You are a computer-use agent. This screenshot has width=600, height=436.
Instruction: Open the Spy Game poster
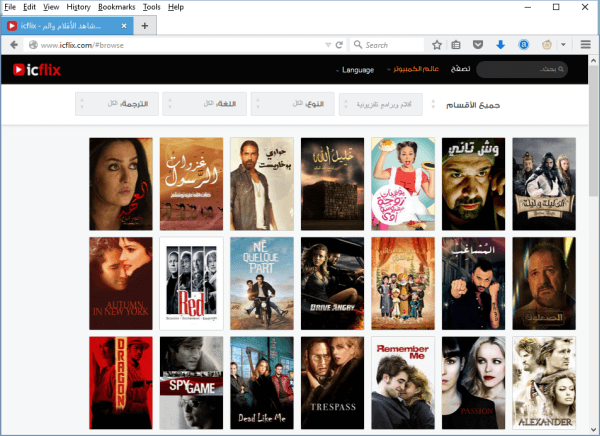[x=191, y=383]
